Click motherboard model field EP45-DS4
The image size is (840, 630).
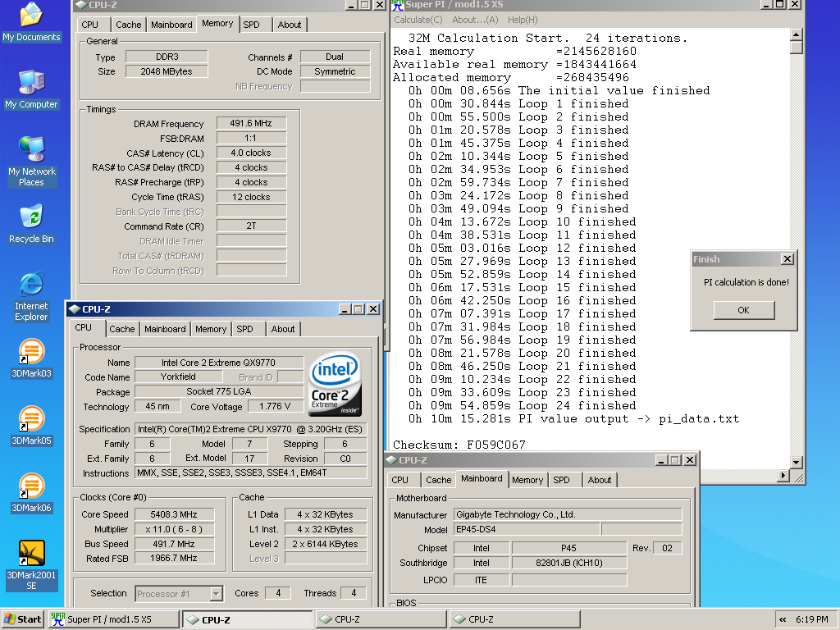527,529
